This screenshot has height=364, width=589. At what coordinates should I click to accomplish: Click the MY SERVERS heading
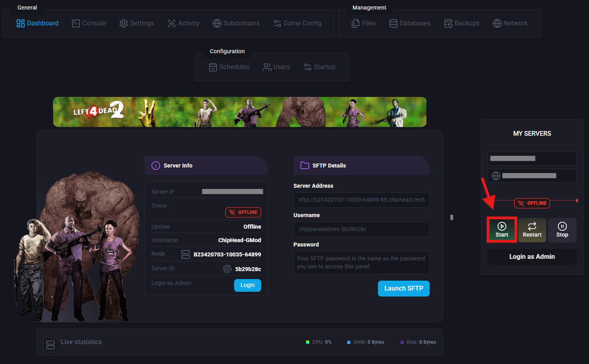[532, 134]
